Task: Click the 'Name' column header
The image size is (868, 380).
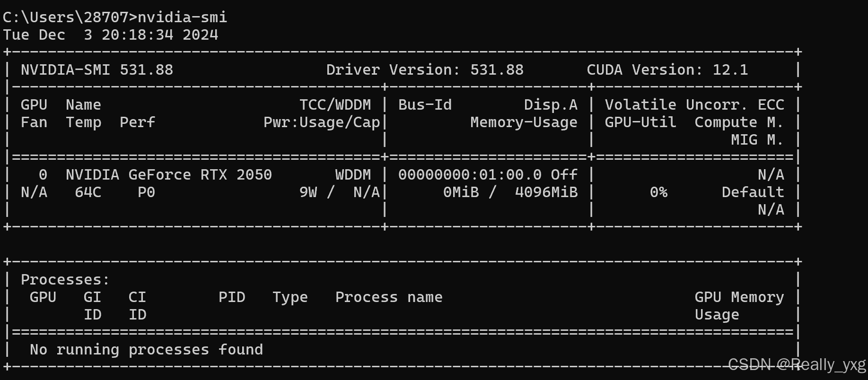Action: point(83,105)
